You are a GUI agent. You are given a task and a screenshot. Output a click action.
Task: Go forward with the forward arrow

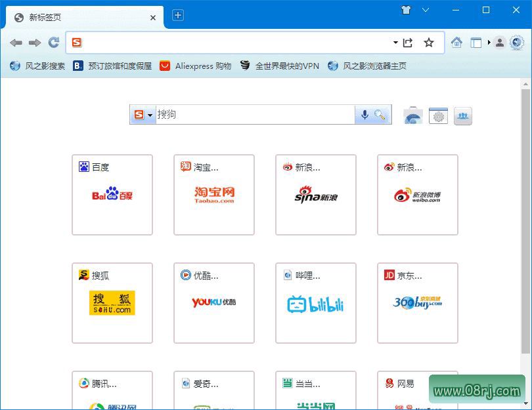pos(35,43)
